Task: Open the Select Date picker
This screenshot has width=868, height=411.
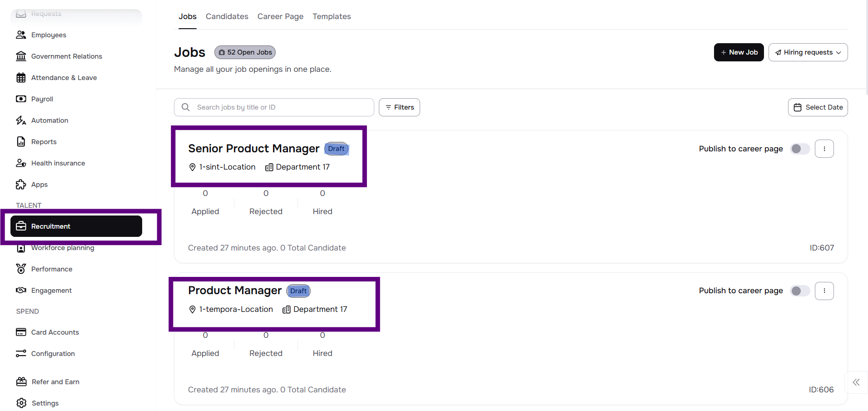Action: [818, 107]
